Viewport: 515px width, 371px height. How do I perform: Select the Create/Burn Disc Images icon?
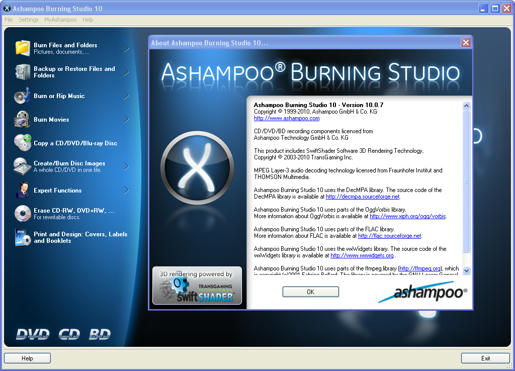[x=22, y=166]
